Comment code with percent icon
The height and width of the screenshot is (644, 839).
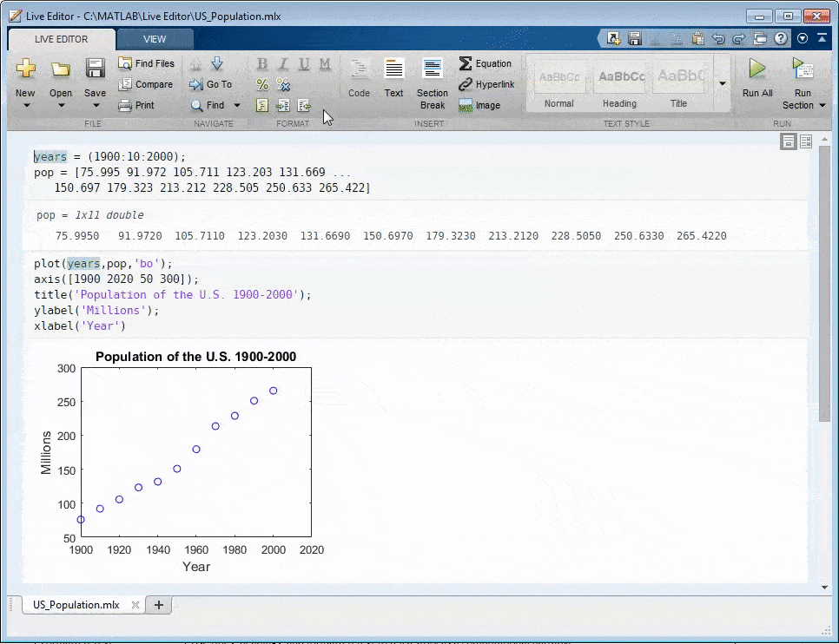tap(262, 84)
